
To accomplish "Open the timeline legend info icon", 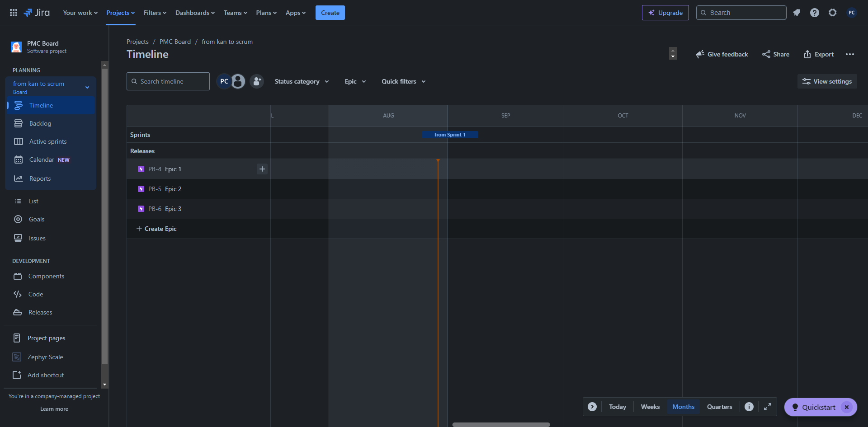I will [x=749, y=407].
